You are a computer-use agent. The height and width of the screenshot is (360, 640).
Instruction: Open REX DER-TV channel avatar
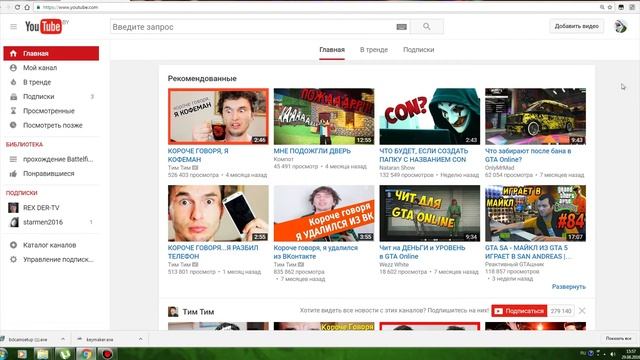pos(13,207)
